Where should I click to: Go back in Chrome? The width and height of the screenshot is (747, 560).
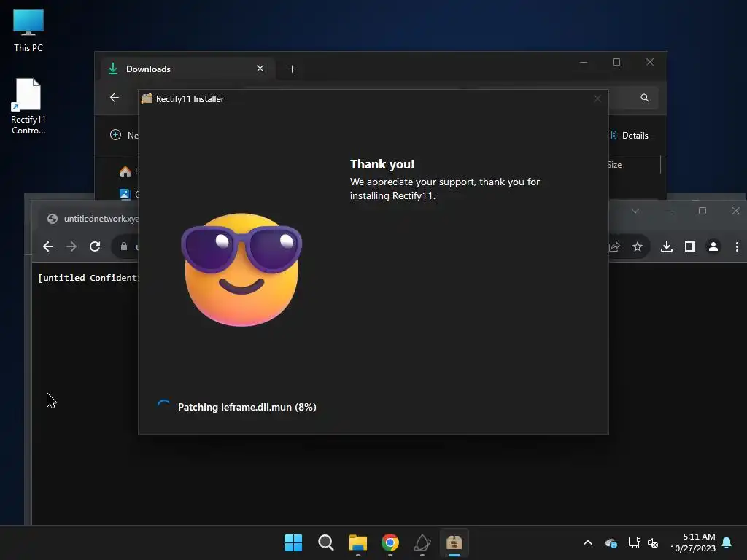[48, 246]
